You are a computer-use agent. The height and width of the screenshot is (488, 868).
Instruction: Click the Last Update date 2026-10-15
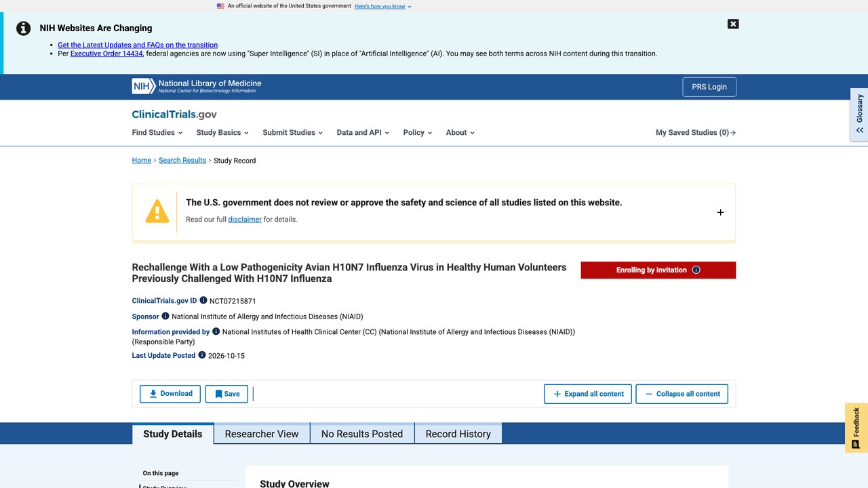[x=226, y=356]
